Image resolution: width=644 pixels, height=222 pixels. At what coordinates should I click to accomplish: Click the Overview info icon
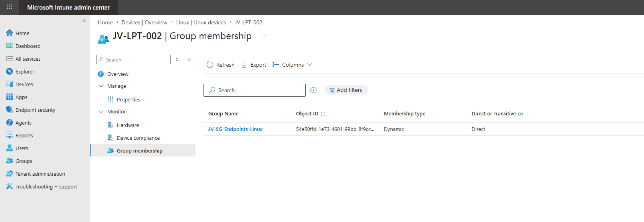click(101, 74)
